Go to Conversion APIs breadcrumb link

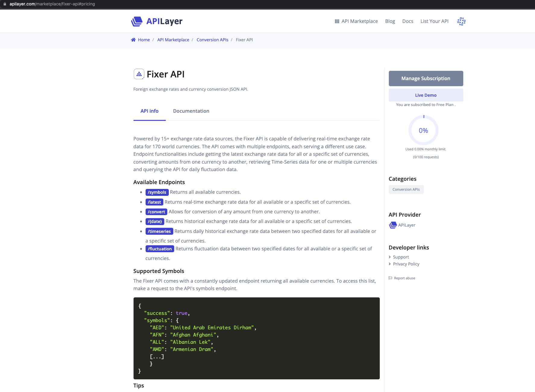(x=212, y=40)
